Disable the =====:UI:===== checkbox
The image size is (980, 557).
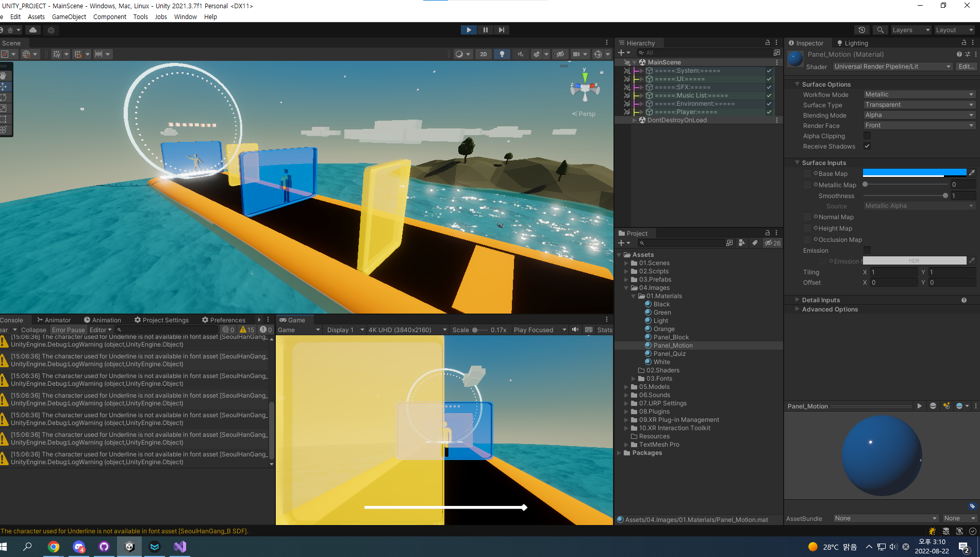769,79
